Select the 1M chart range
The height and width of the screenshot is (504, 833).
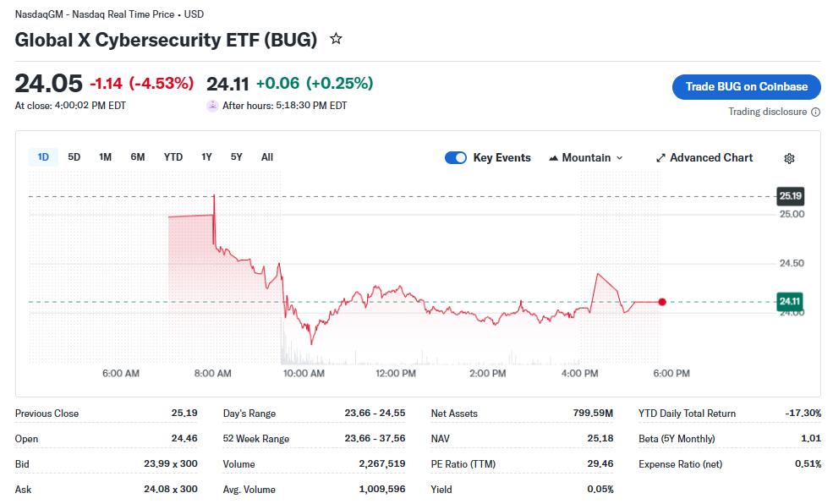point(105,157)
